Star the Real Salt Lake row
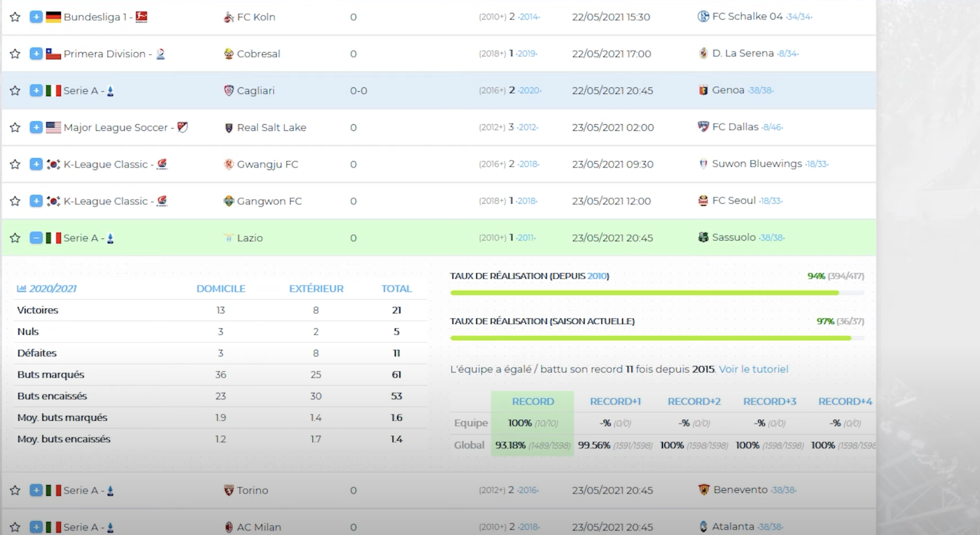Image resolution: width=980 pixels, height=535 pixels. coord(15,128)
